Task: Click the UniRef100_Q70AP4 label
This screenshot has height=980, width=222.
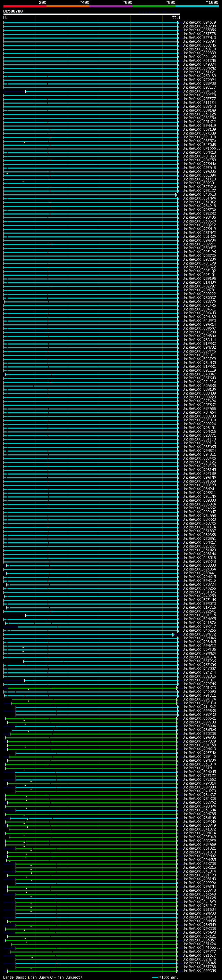Action: 199,80
